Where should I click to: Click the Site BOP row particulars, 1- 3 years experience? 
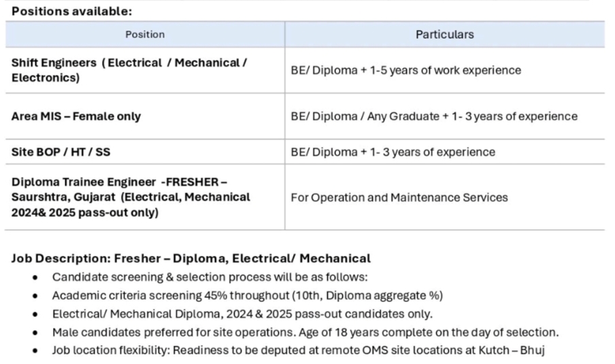(x=393, y=152)
